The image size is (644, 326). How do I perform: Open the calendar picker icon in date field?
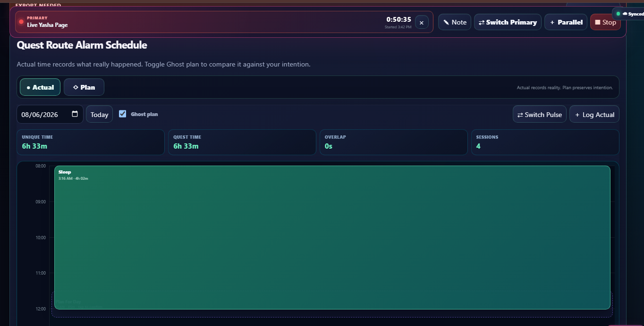(x=75, y=114)
